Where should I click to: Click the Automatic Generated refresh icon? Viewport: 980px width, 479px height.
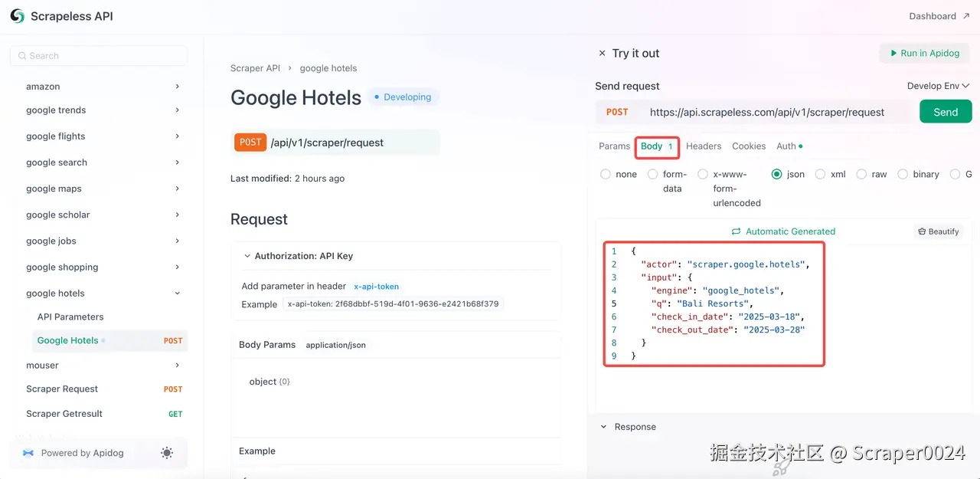pyautogui.click(x=736, y=231)
